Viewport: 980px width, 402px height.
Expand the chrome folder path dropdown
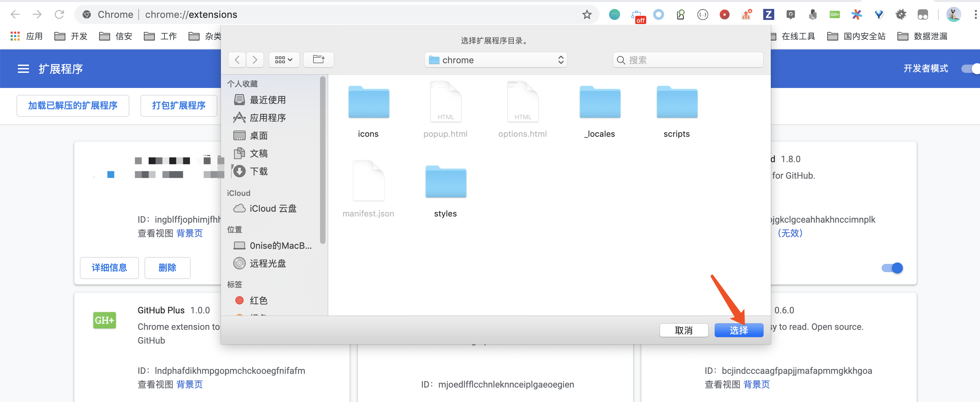495,60
